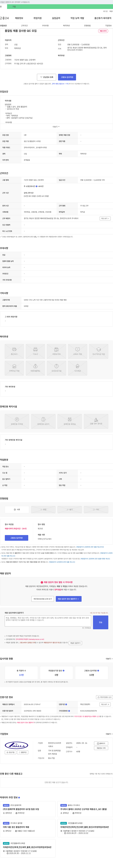Click the 기숙사 welfare icon
Image resolution: width=113 pixels, height=868 pixels.
pos(35,351)
